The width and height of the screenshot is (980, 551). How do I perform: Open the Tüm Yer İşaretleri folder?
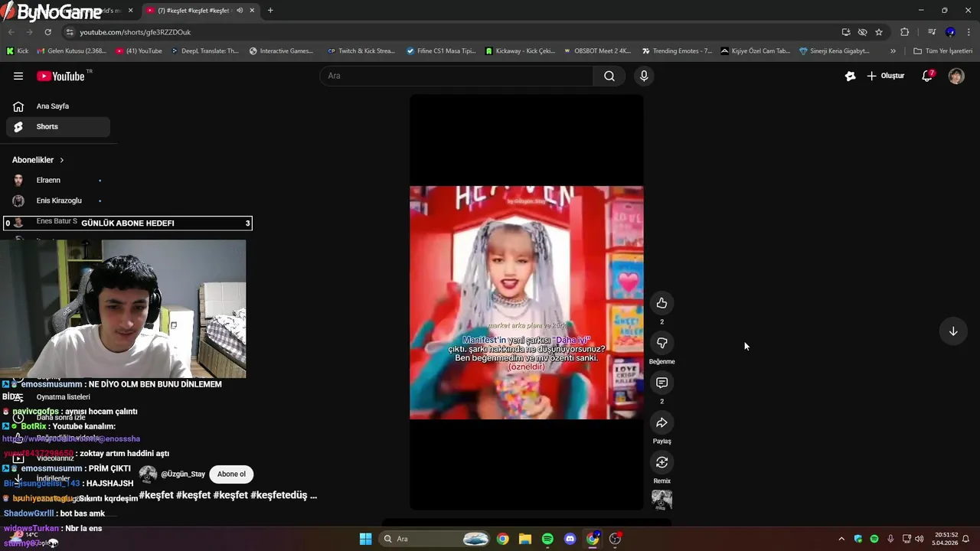point(942,51)
